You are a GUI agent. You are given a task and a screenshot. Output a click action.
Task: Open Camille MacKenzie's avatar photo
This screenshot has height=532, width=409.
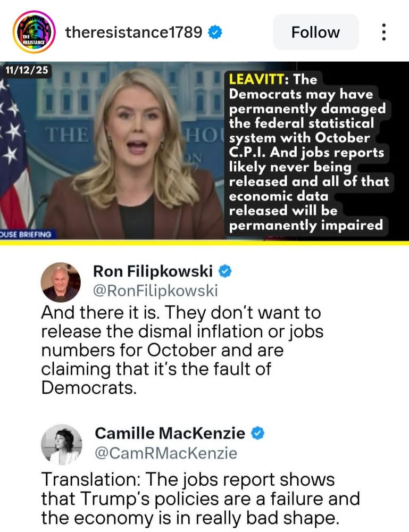(61, 444)
